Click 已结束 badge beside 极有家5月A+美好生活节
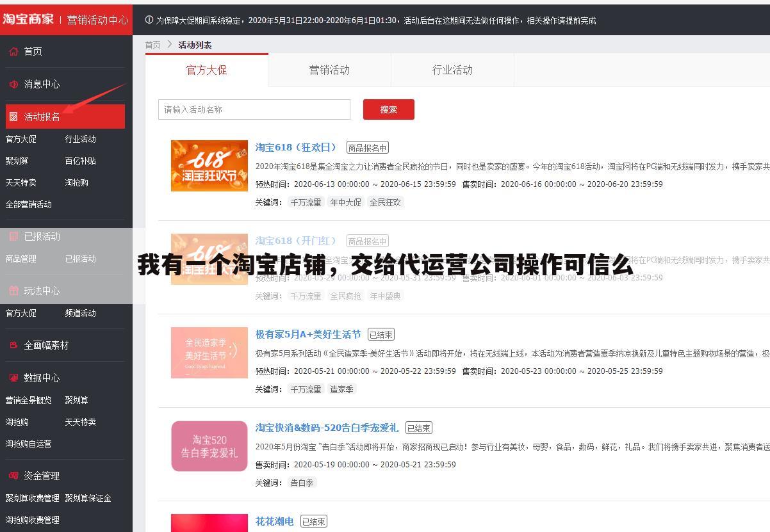This screenshot has width=770, height=532. click(x=381, y=335)
